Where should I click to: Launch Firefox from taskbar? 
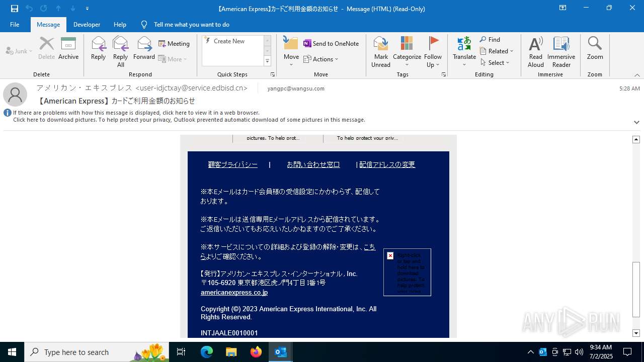(256, 352)
